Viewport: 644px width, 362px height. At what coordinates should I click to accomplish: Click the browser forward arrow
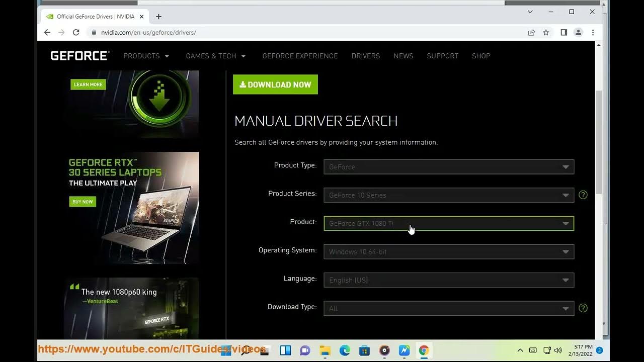(x=61, y=32)
